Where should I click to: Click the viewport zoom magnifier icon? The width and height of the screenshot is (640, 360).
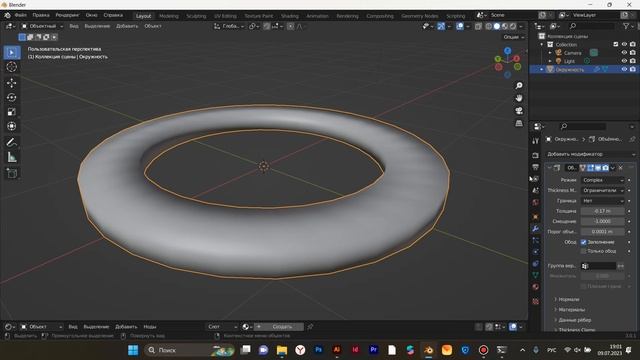click(x=519, y=86)
